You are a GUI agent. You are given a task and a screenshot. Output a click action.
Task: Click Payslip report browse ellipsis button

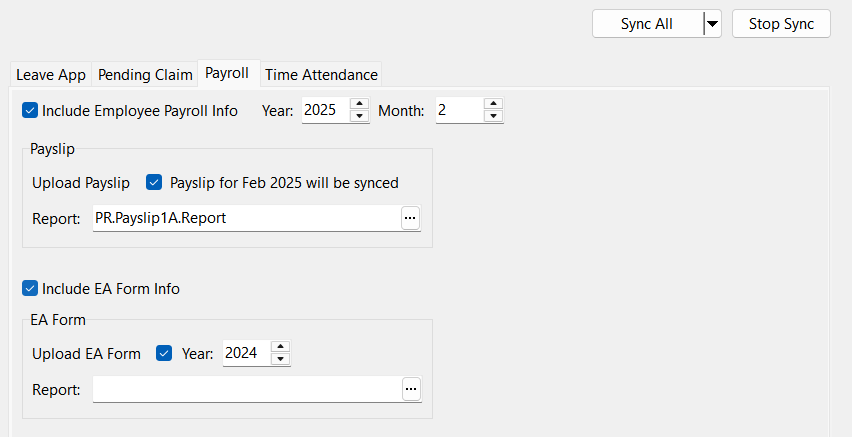[410, 218]
